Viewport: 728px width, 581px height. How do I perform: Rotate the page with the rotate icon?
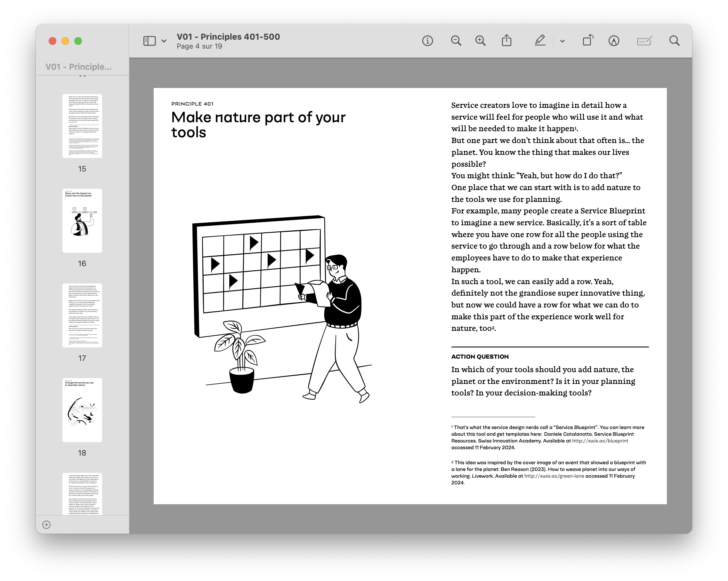588,41
